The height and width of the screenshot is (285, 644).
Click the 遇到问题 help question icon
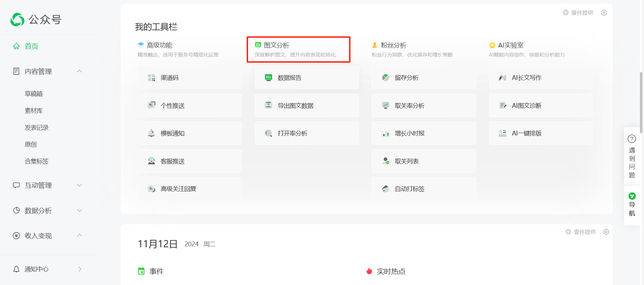pos(632,139)
